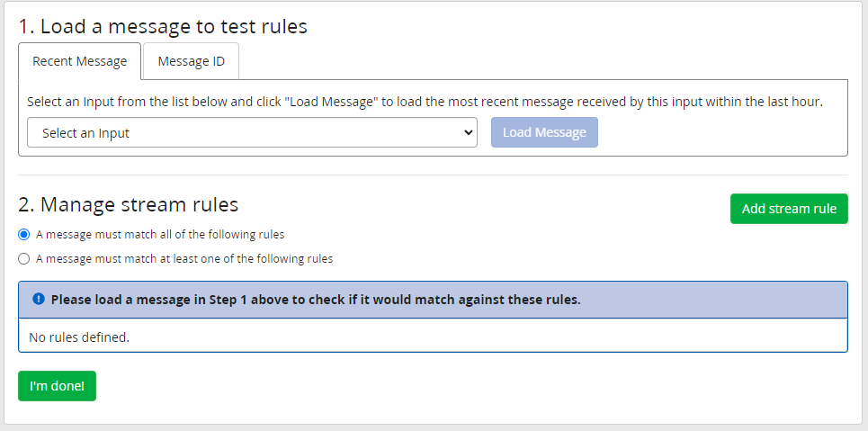Click the blue info icon in the alert
Screen dimensions: 868x431
tap(39, 299)
